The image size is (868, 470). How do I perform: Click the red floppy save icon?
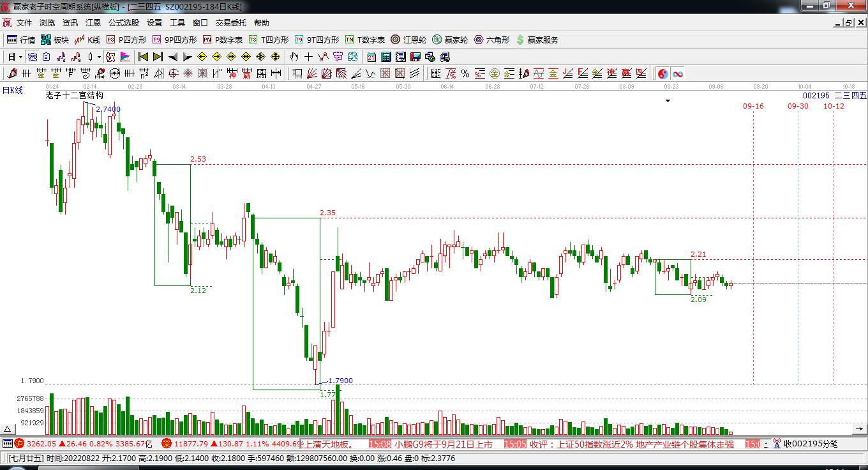[x=415, y=57]
